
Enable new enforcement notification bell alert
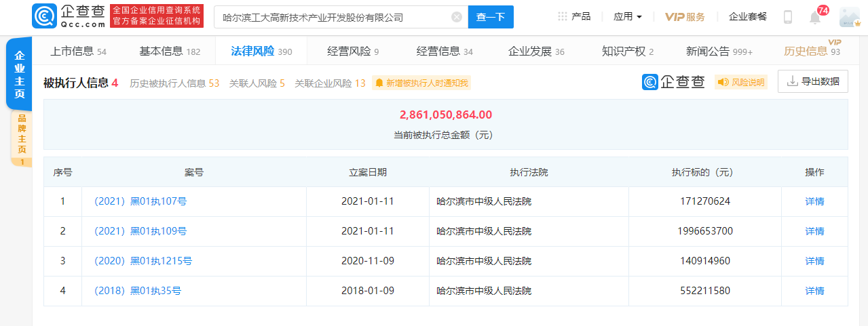(x=421, y=83)
